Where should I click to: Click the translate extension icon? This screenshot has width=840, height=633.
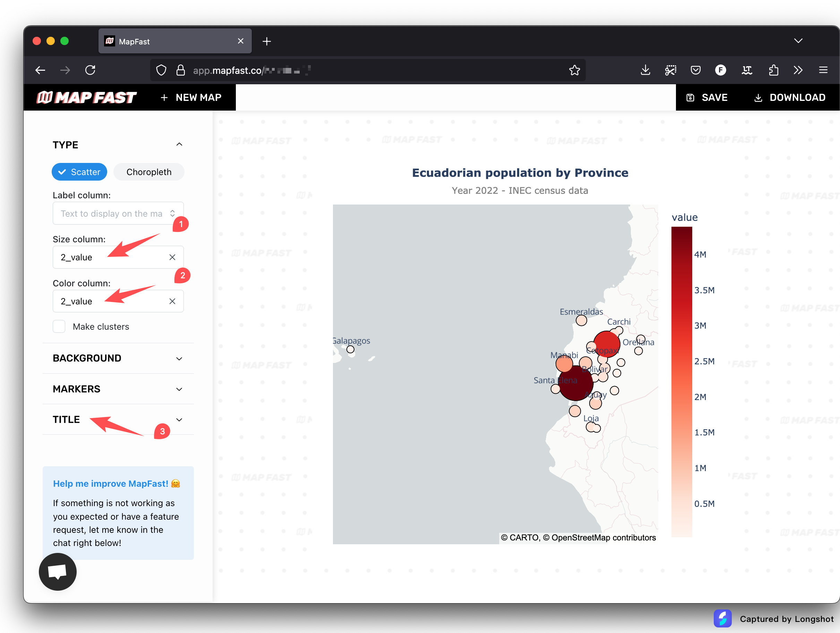(747, 70)
